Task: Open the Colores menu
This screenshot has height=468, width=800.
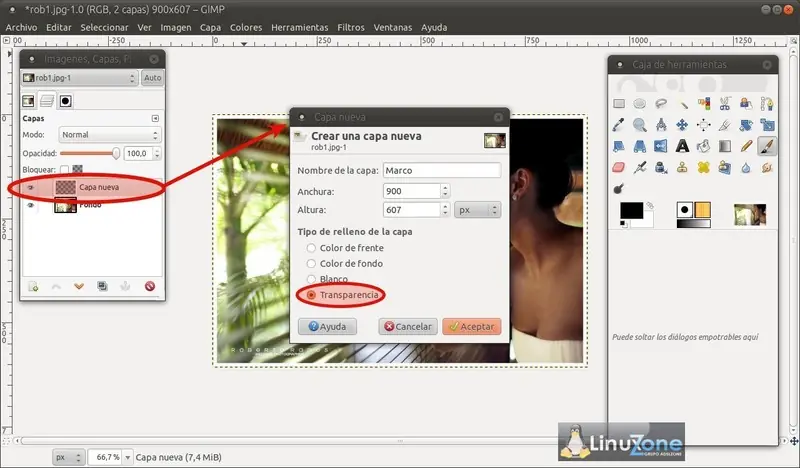Action: [x=246, y=28]
